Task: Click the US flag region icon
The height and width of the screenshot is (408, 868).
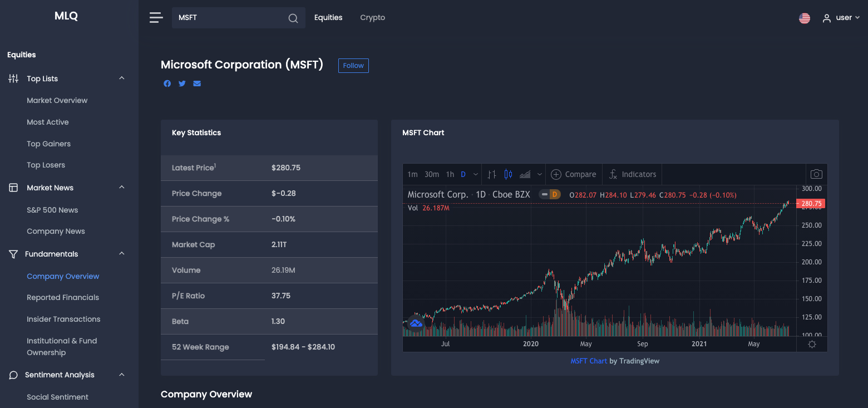Action: pyautogui.click(x=805, y=18)
